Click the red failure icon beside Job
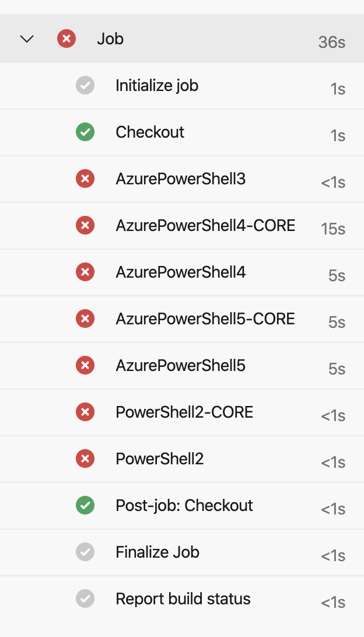Image resolution: width=364 pixels, height=637 pixels. [66, 38]
